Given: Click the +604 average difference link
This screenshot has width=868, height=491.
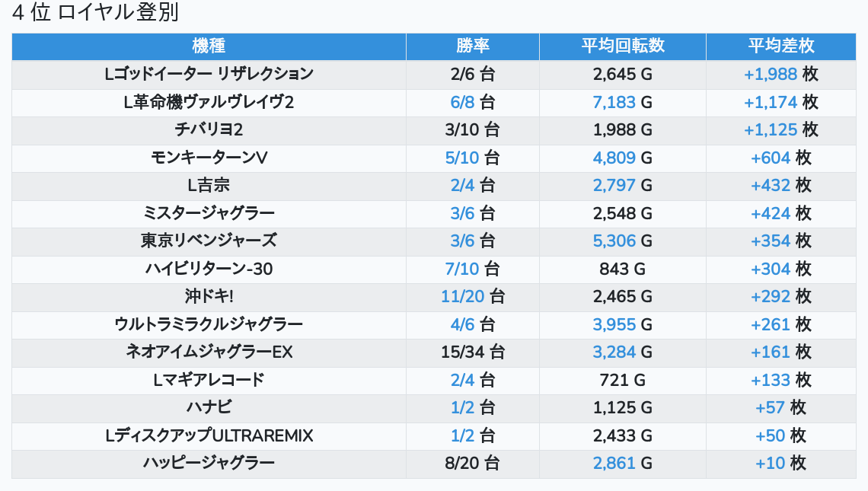Looking at the screenshot, I should click(x=771, y=158).
